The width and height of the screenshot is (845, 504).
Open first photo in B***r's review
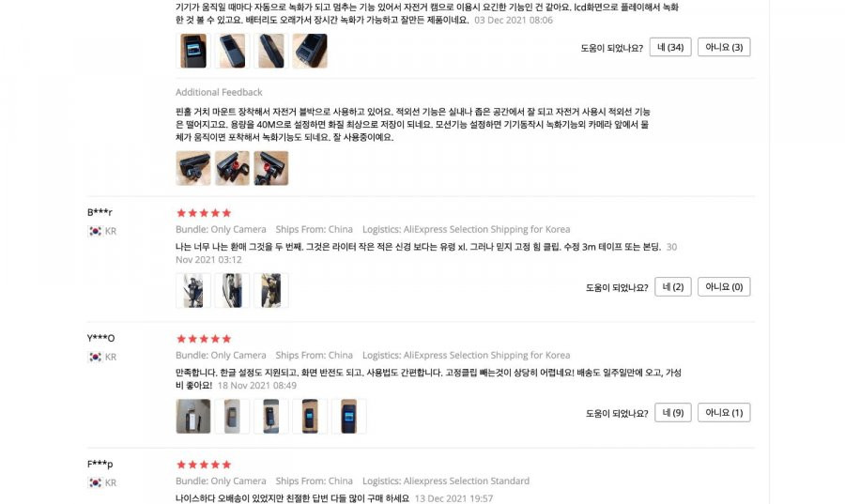(x=192, y=291)
